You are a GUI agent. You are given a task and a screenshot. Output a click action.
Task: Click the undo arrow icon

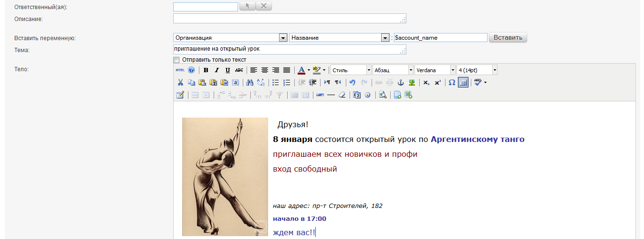(353, 82)
